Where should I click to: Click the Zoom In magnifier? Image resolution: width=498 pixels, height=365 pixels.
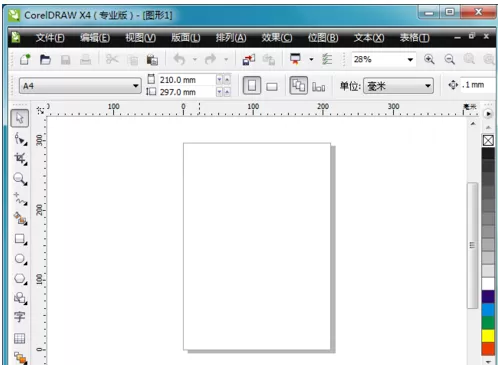coord(429,59)
